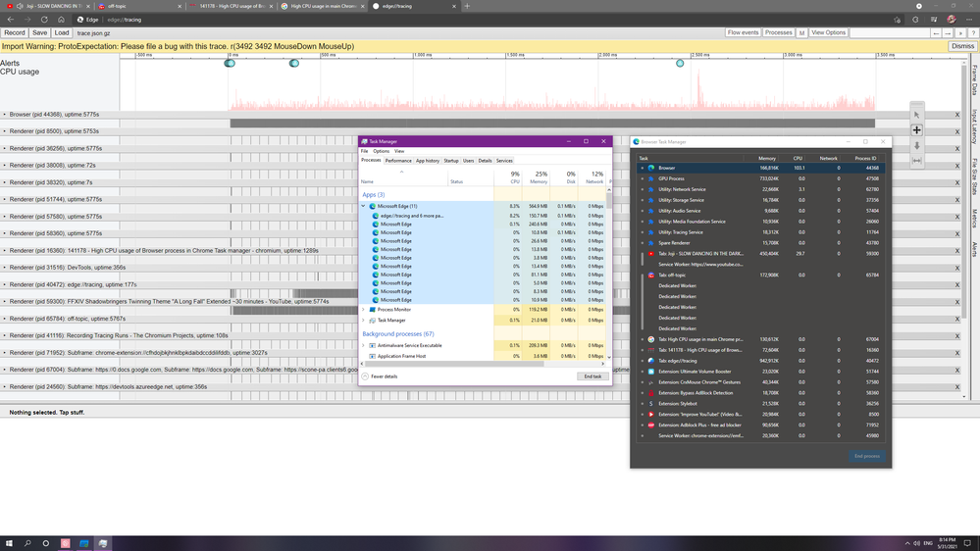Viewport: 980px width, 551px height.
Task: Choose the zoom down-arrow tool in tracing
Action: (916, 145)
